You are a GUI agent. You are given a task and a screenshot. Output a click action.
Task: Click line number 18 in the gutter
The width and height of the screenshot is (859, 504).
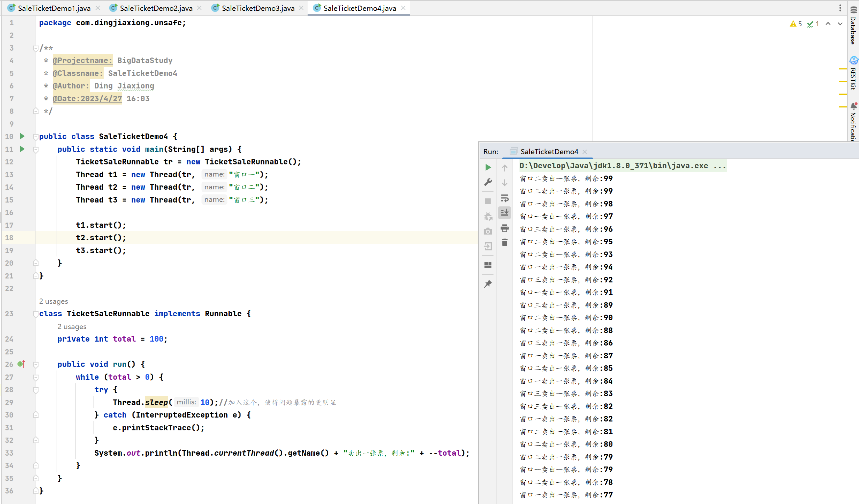click(9, 238)
